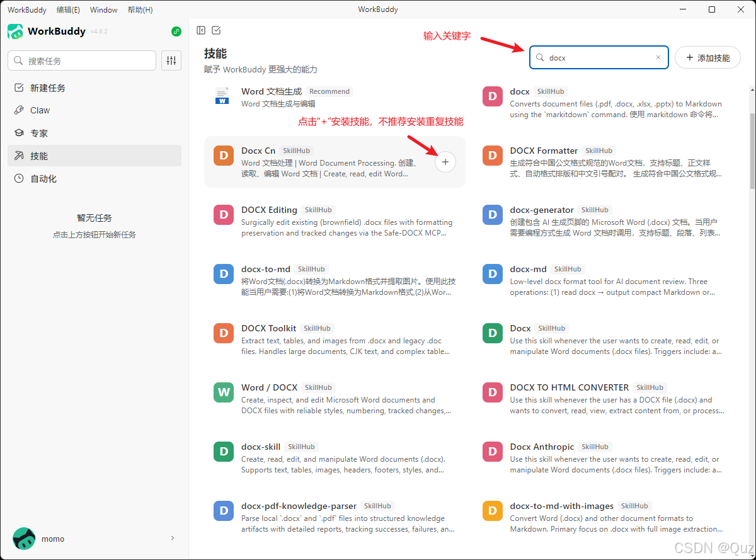Open the 帮助(H) menu
This screenshot has height=560, width=756.
pyautogui.click(x=140, y=9)
